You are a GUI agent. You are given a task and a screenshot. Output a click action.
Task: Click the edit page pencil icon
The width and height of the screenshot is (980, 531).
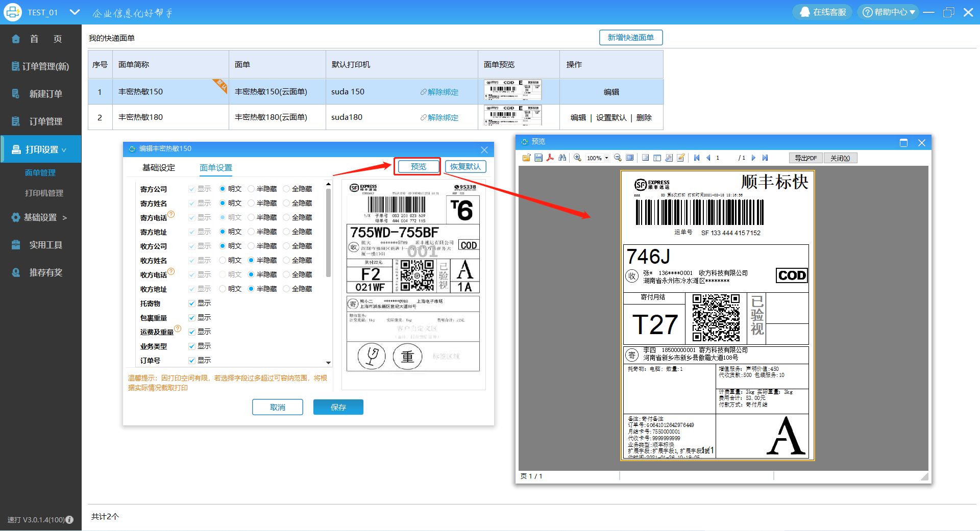click(x=680, y=158)
